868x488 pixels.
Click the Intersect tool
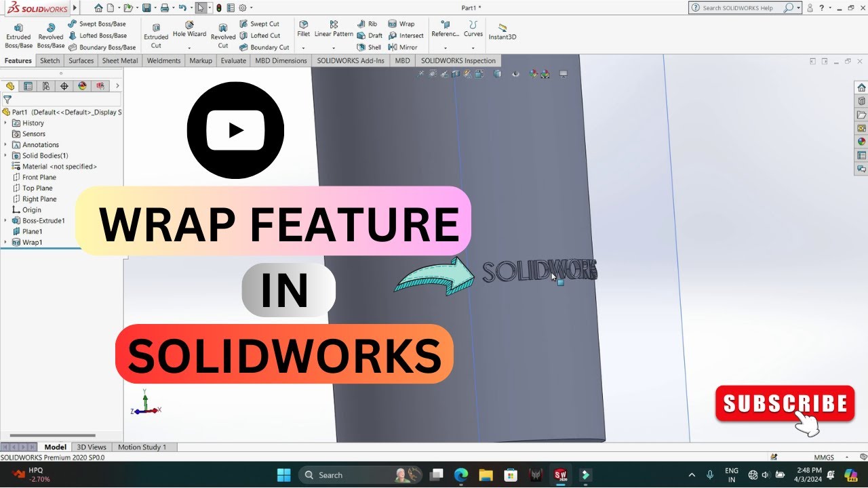[x=406, y=35]
